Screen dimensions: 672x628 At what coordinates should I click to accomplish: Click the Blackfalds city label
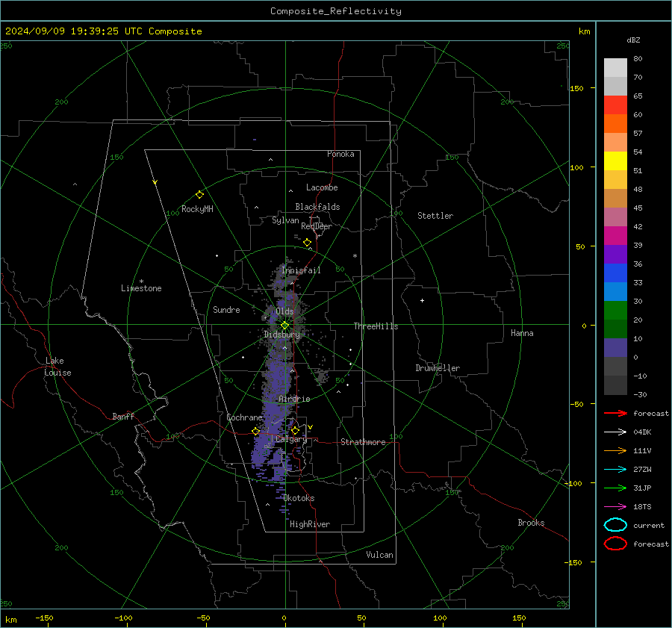pyautogui.click(x=317, y=207)
